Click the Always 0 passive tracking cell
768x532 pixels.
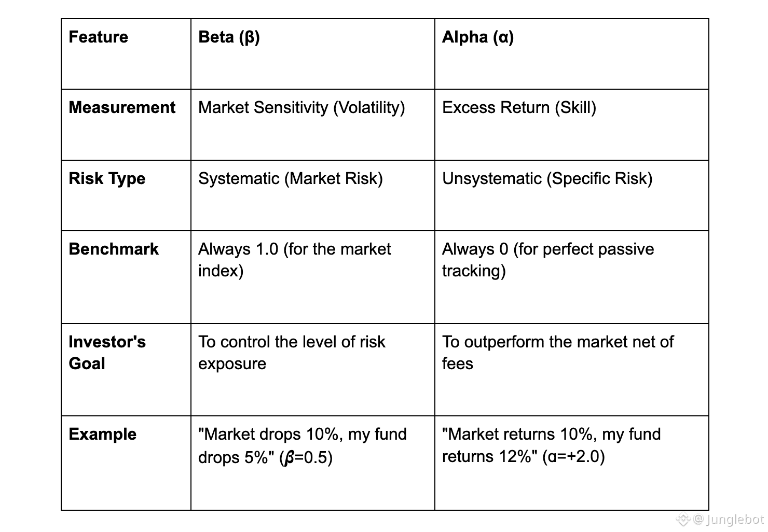(547, 260)
